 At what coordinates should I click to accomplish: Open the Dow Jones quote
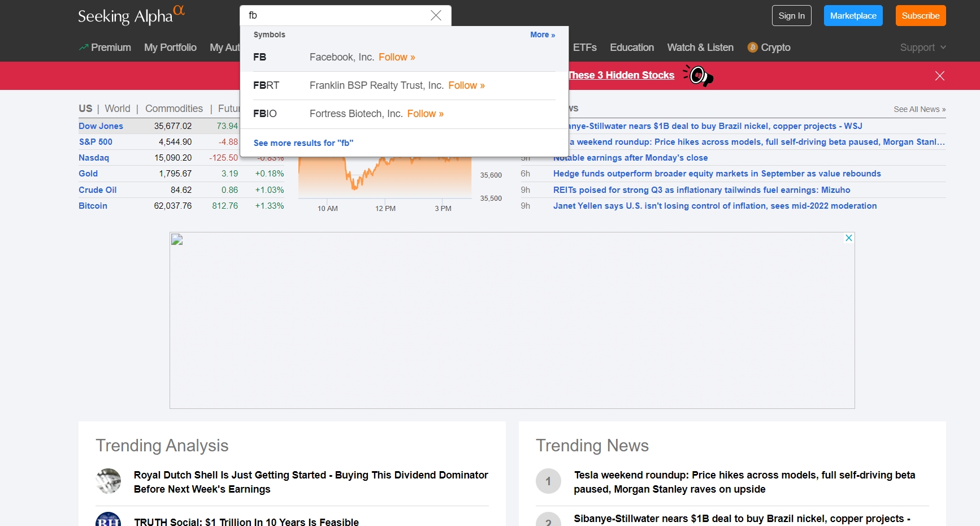click(x=101, y=126)
